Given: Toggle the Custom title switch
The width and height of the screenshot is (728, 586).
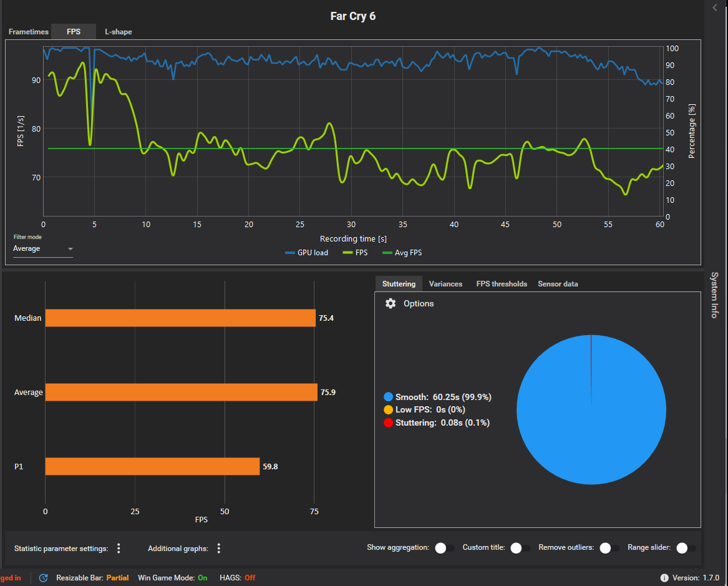Looking at the screenshot, I should point(520,548).
